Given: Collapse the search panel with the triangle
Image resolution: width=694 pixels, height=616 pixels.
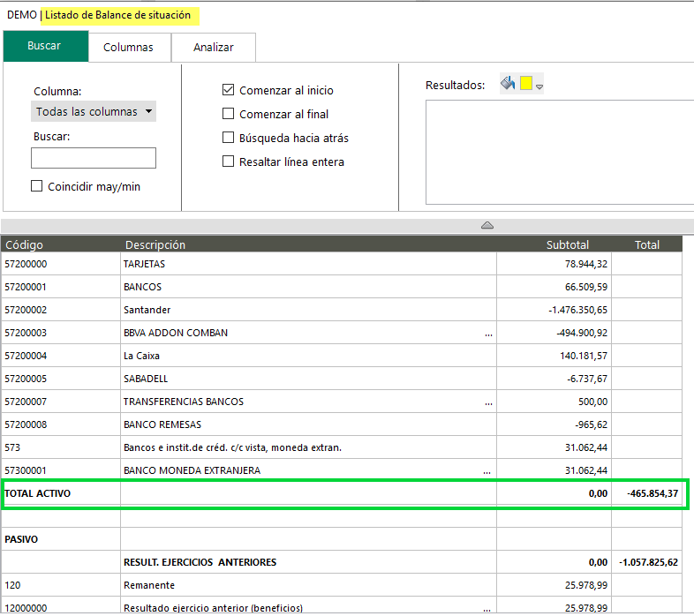Looking at the screenshot, I should pyautogui.click(x=487, y=226).
